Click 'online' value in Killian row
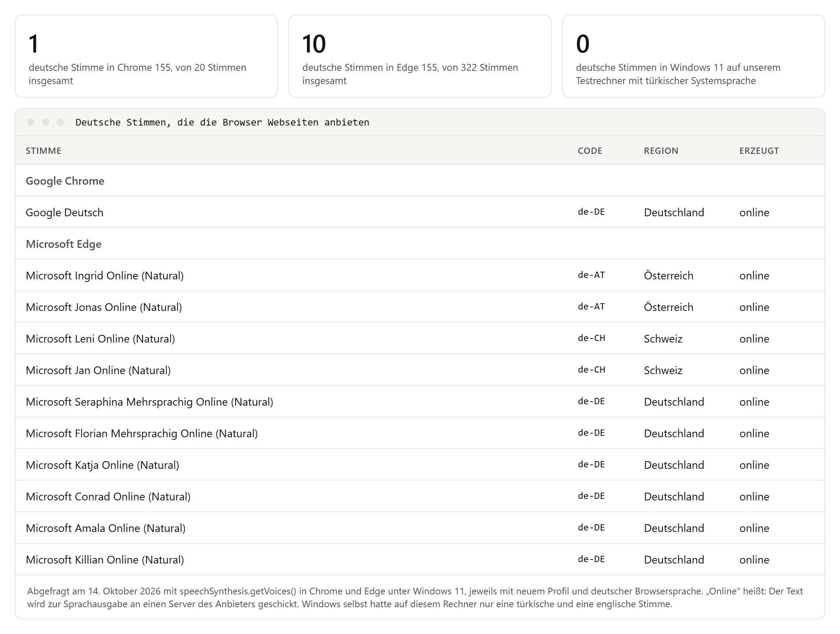This screenshot has width=840, height=634. coord(754,559)
